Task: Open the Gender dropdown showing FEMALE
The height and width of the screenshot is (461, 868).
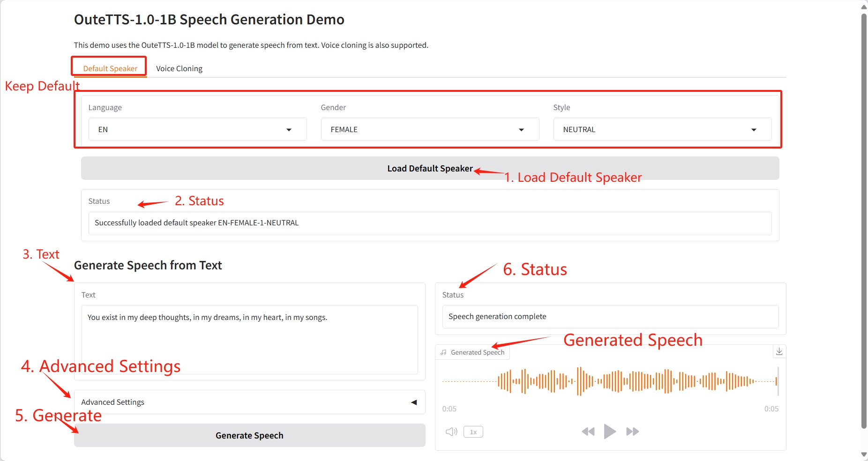Action: [429, 129]
